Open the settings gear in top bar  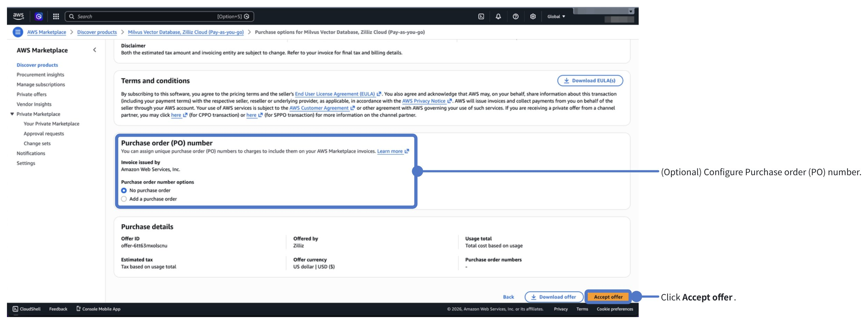(x=533, y=16)
